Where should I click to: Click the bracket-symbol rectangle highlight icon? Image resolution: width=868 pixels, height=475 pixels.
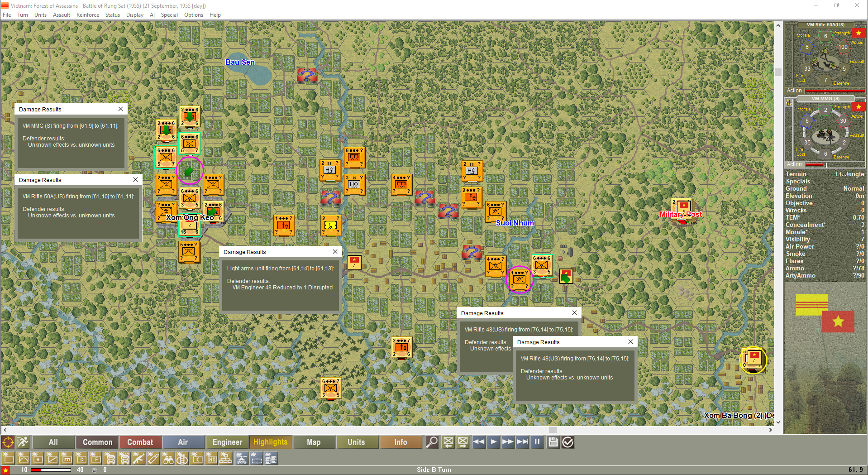[67, 458]
